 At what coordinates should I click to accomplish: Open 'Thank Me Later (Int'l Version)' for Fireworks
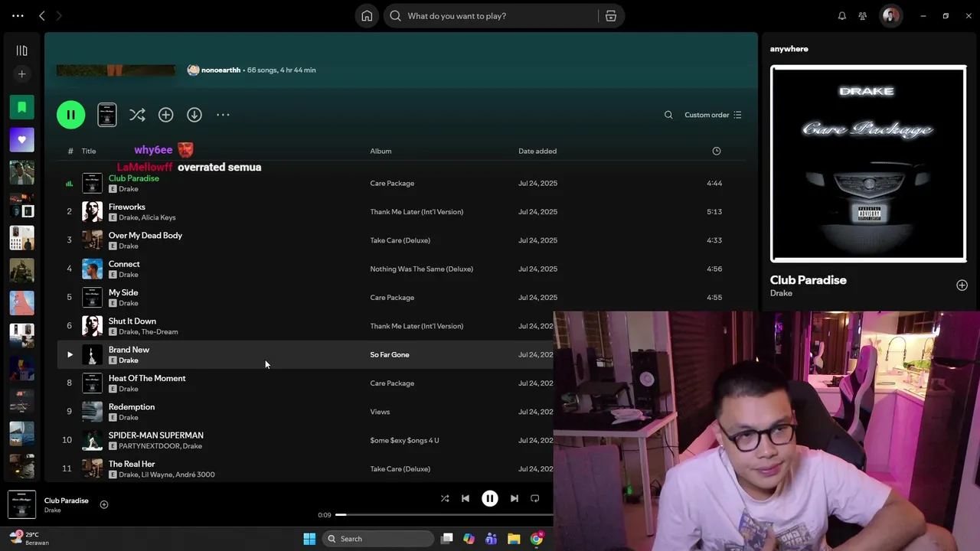(x=416, y=212)
